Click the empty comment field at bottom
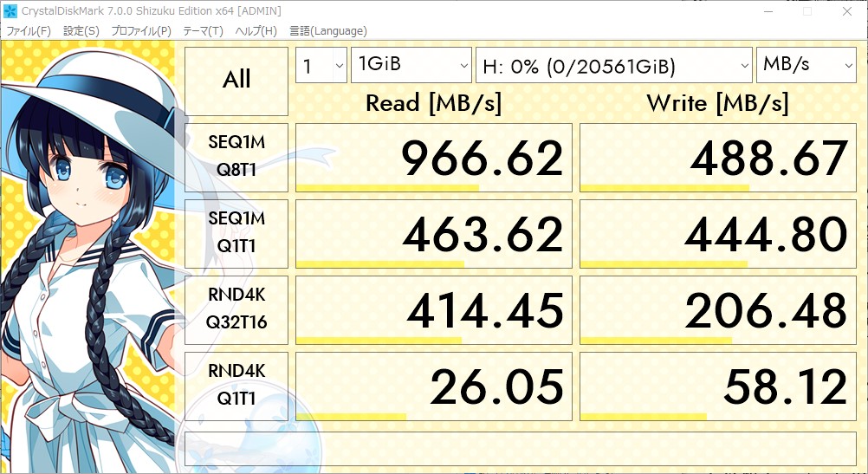This screenshot has height=474, width=868. pos(521,449)
